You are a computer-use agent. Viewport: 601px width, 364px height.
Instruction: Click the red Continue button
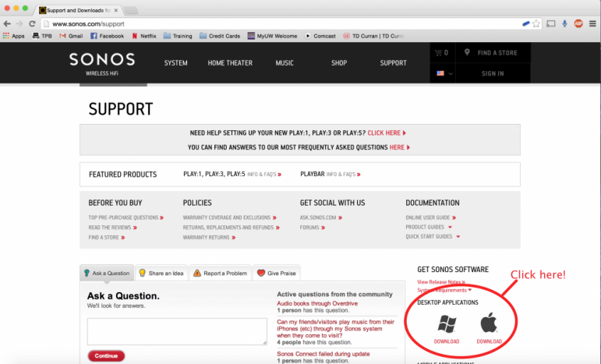(106, 356)
